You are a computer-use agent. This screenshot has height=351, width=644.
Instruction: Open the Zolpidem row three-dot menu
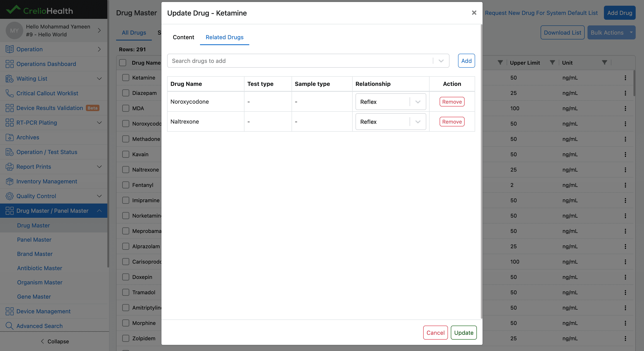point(625,338)
